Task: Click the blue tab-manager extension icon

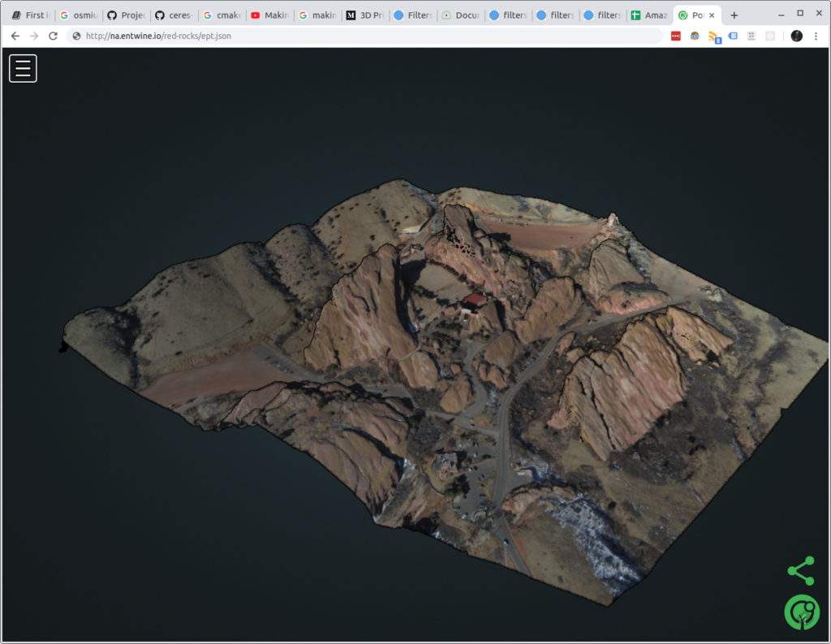Action: pos(733,36)
